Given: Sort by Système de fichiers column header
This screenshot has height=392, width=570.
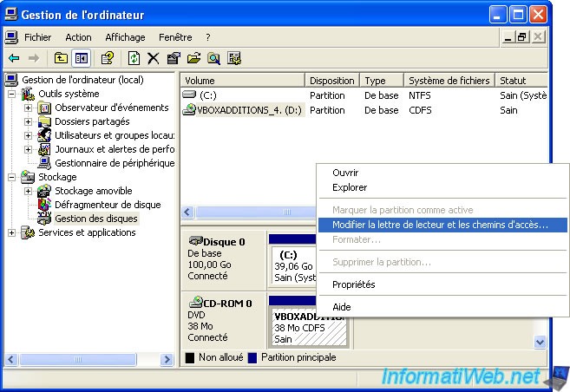Looking at the screenshot, I should pyautogui.click(x=449, y=81).
